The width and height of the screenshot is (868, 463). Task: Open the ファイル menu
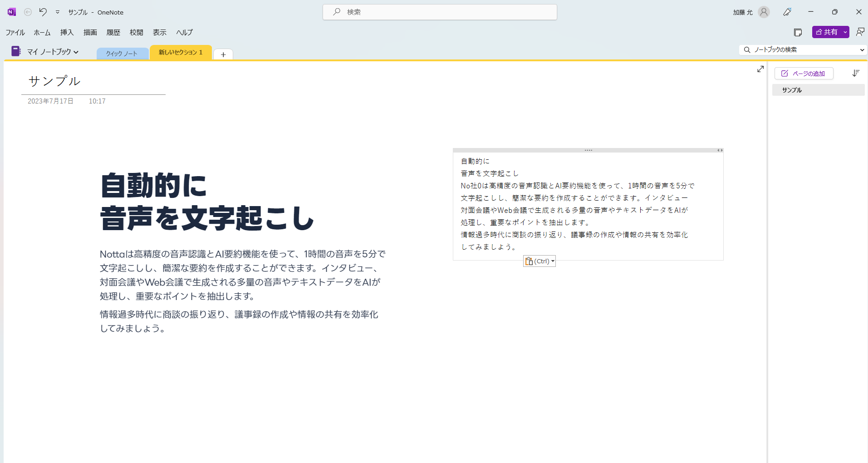tap(15, 33)
